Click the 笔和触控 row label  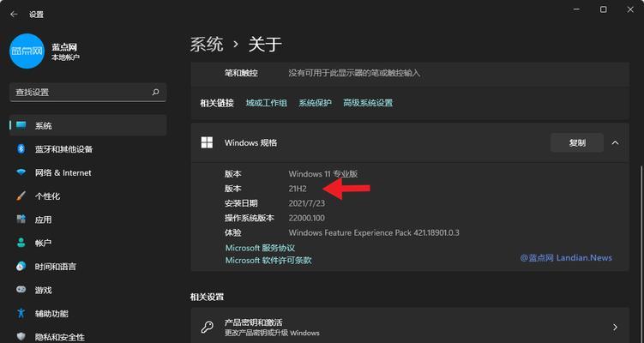coord(241,73)
